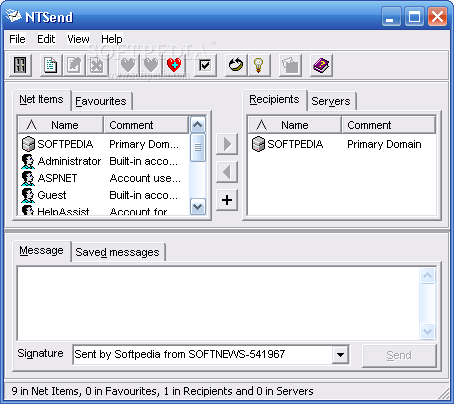Select the Message tab
The width and height of the screenshot is (454, 404).
pyautogui.click(x=41, y=250)
